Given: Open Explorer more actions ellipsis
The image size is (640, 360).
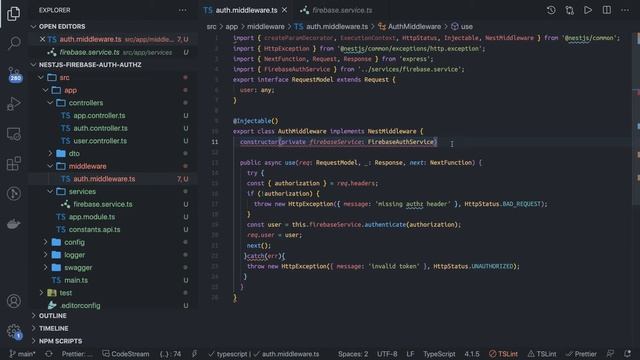Looking at the screenshot, I should 182,10.
